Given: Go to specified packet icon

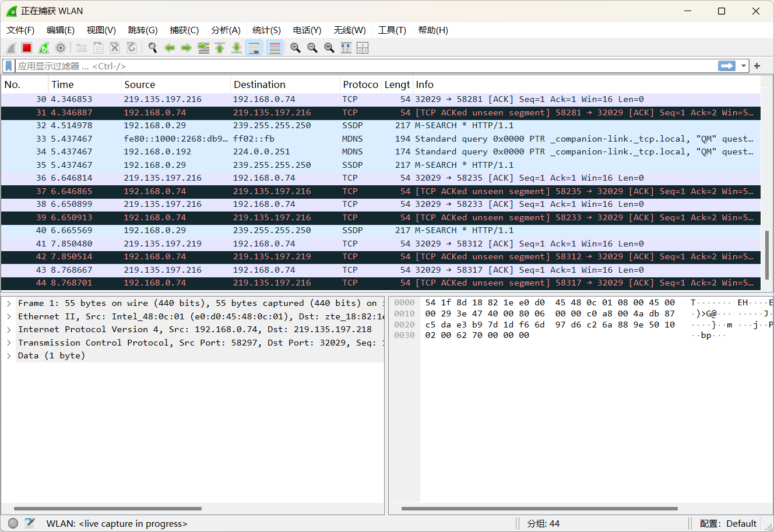Looking at the screenshot, I should pyautogui.click(x=203, y=48).
